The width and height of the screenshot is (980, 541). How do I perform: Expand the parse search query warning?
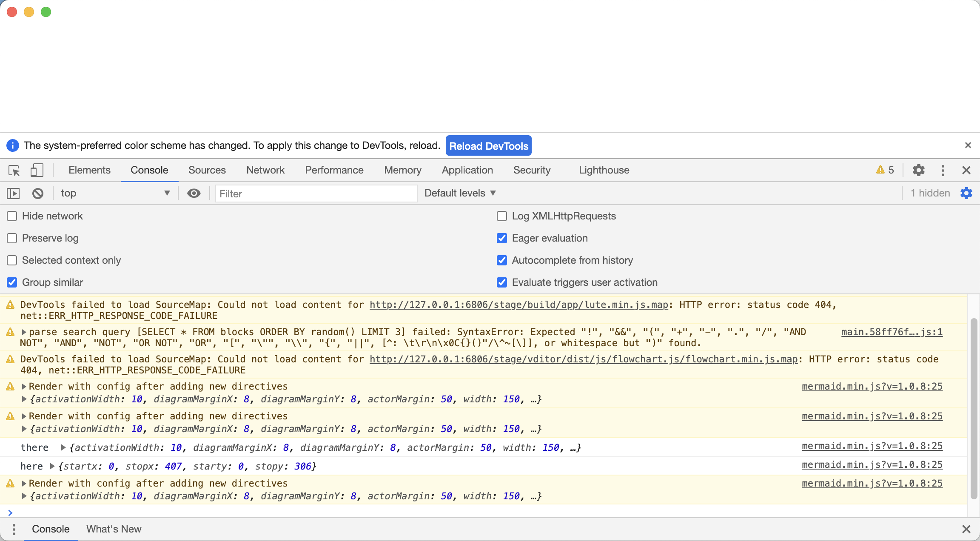24,332
